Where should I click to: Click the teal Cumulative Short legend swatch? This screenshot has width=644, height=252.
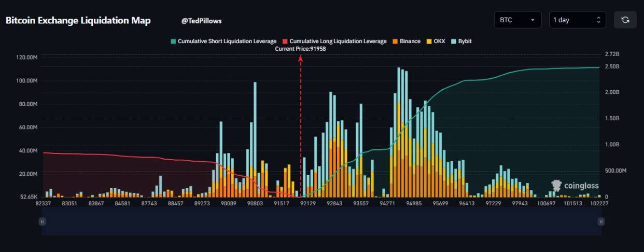(x=173, y=41)
